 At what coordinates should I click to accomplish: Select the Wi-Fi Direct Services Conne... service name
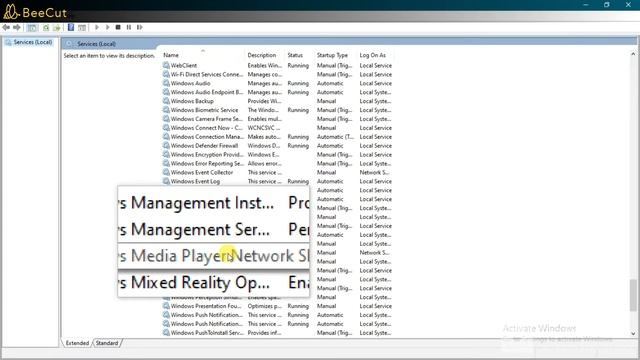point(207,74)
